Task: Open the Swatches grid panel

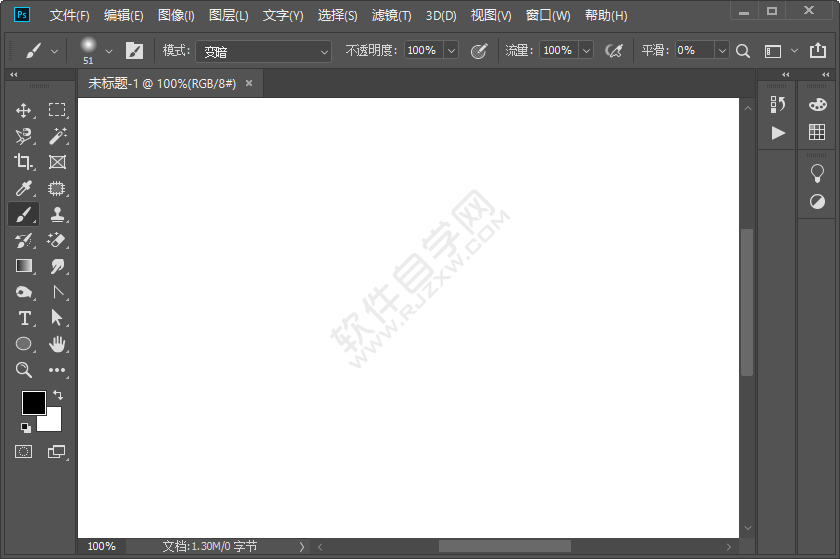Action: [x=817, y=132]
